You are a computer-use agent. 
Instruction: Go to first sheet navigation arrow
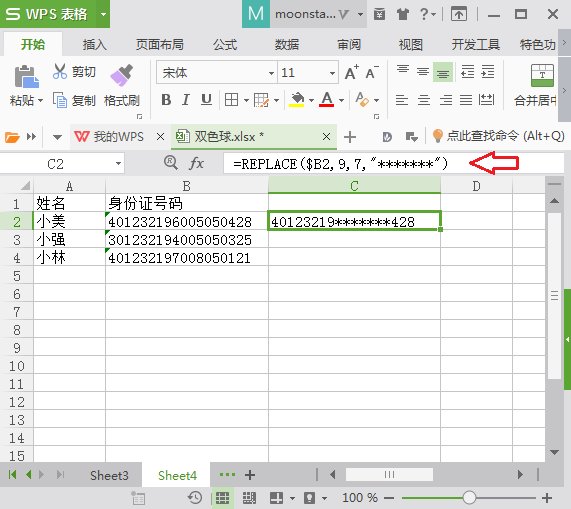12,474
